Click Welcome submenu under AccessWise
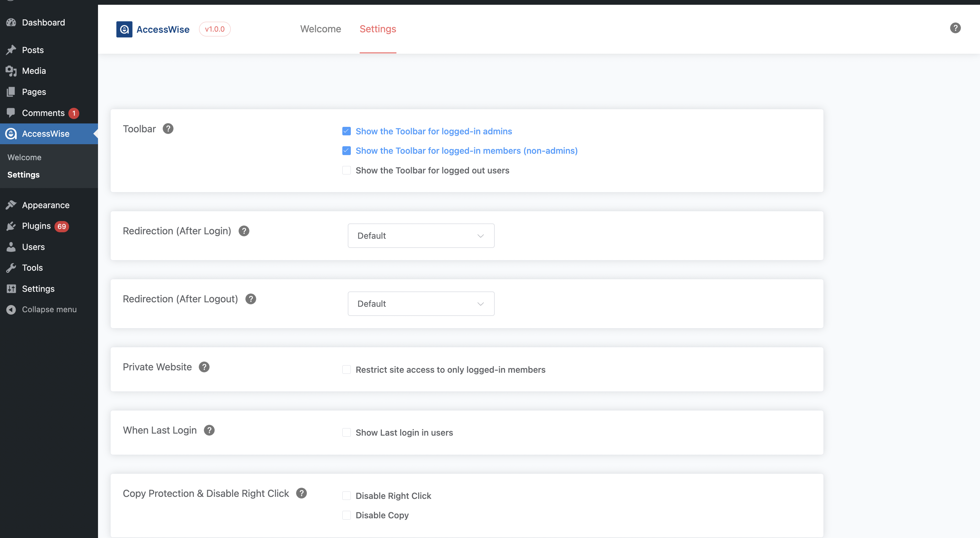 (24, 157)
